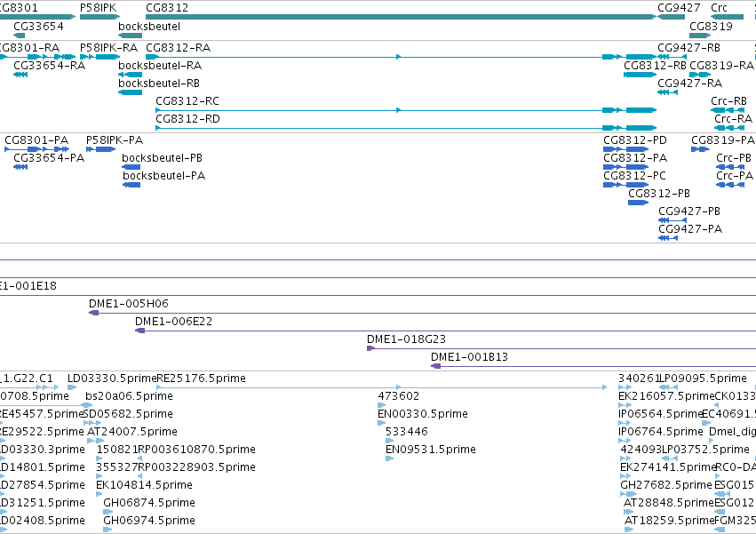Select the IP06564.5prime EST label
756x534 pixels.
[x=661, y=414]
